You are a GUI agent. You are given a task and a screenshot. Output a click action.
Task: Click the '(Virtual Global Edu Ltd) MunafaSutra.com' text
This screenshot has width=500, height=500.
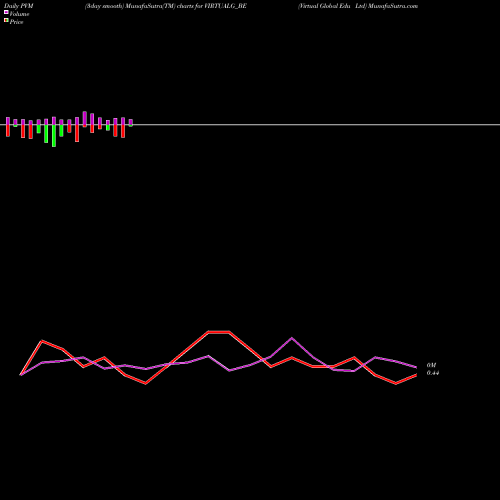pos(358,6)
